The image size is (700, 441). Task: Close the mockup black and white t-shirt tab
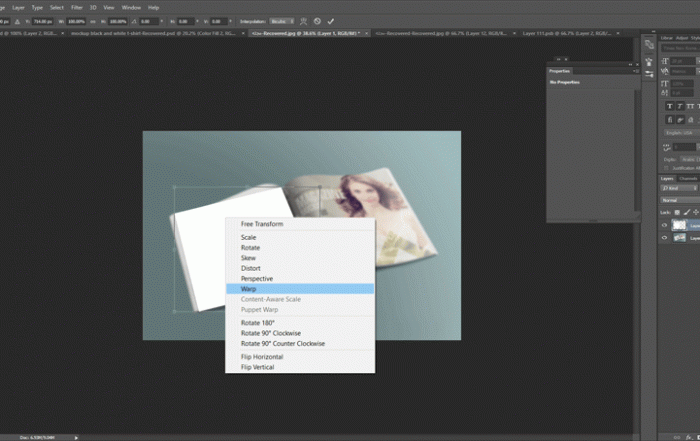coord(243,33)
